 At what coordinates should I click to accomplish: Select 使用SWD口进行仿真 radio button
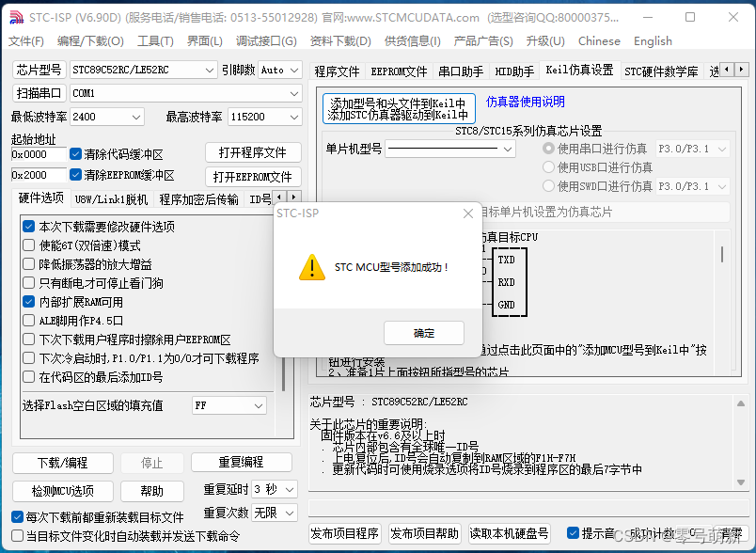click(548, 186)
